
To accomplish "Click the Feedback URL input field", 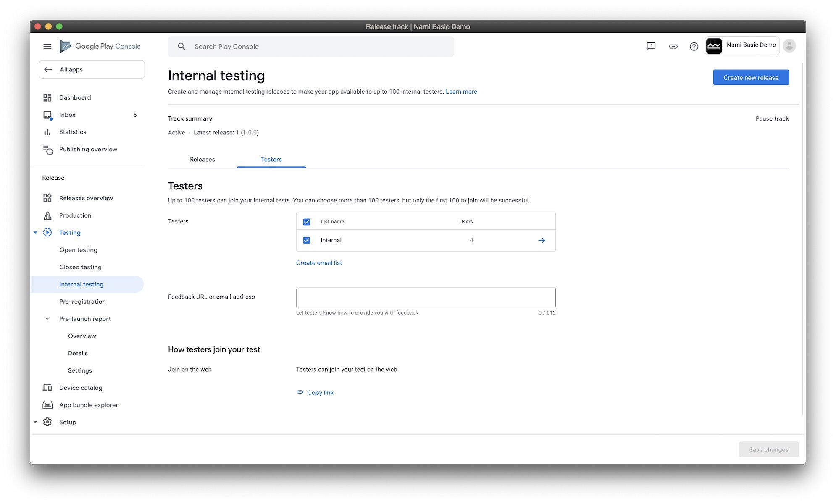I will [x=426, y=297].
